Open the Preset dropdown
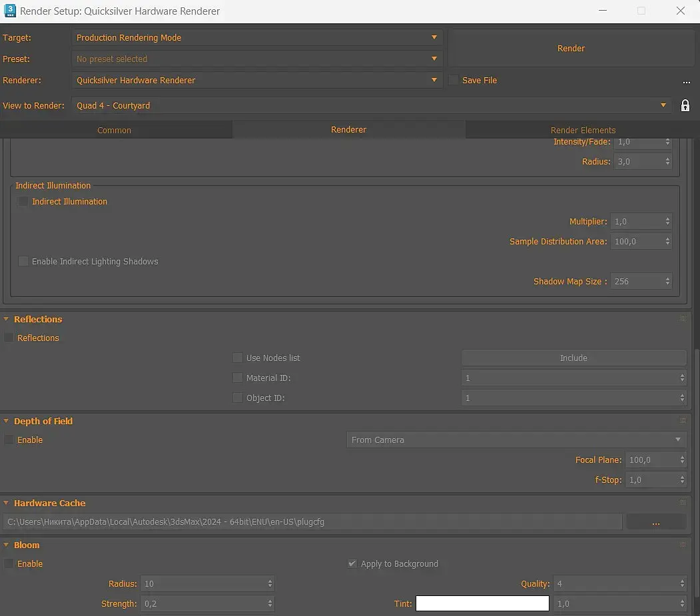Viewport: 700px width, 616px height. click(257, 59)
